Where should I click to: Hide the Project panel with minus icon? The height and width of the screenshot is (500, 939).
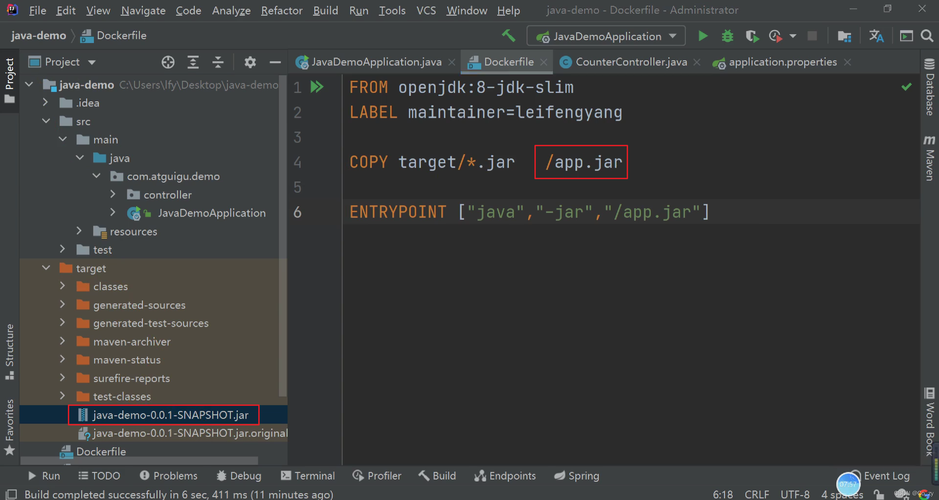point(275,62)
